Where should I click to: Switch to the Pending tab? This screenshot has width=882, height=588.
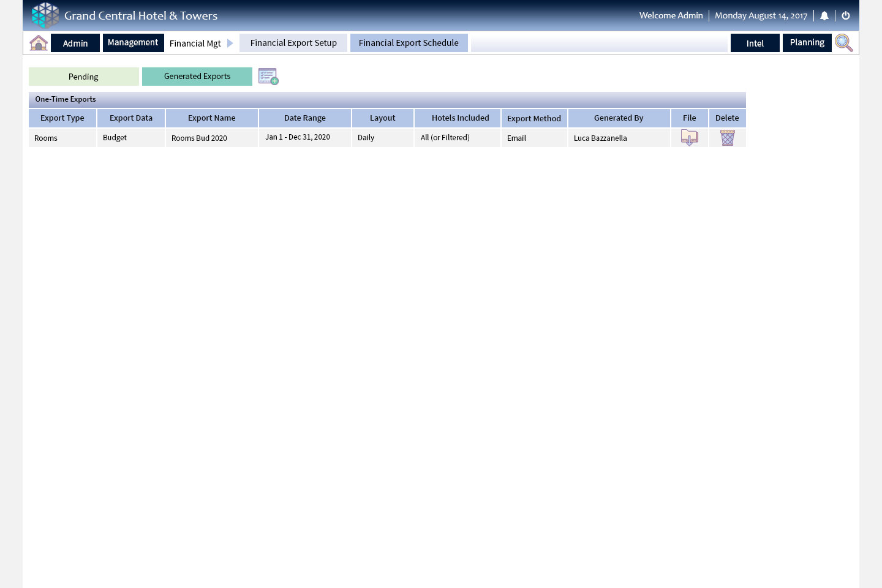pos(83,77)
